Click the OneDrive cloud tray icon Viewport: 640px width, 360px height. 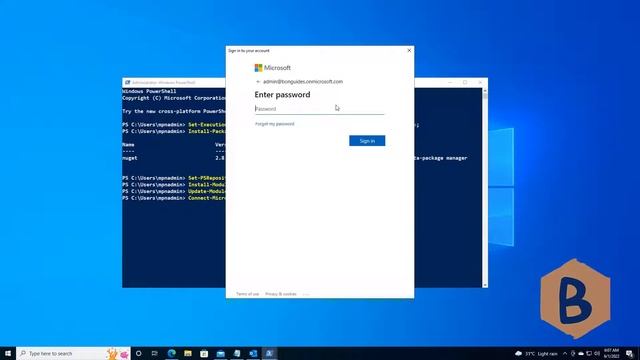point(581,353)
